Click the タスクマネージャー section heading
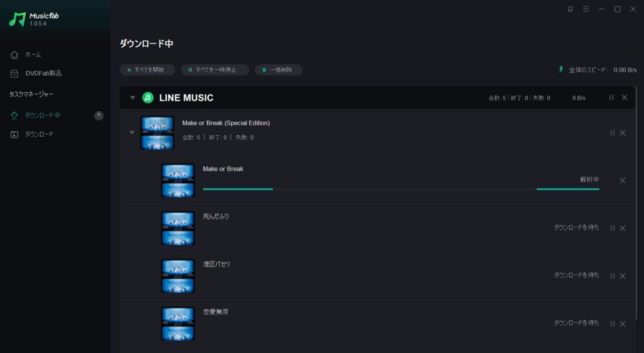The image size is (644, 353). click(x=31, y=94)
